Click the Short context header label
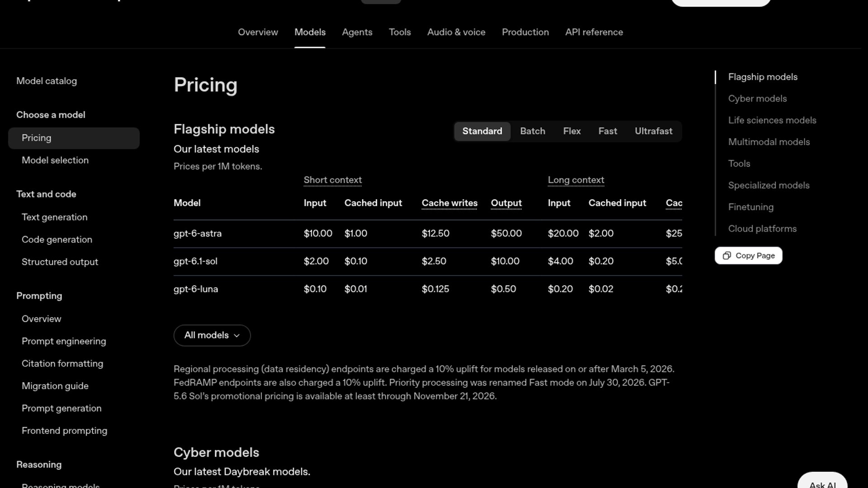 click(x=333, y=180)
